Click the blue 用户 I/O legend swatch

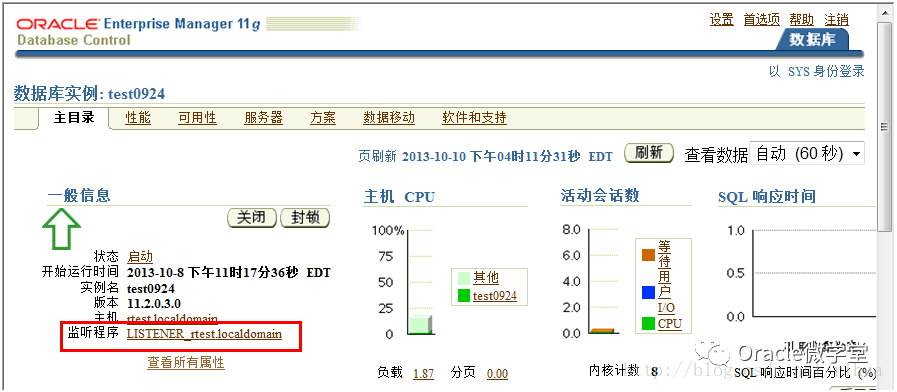(648, 293)
